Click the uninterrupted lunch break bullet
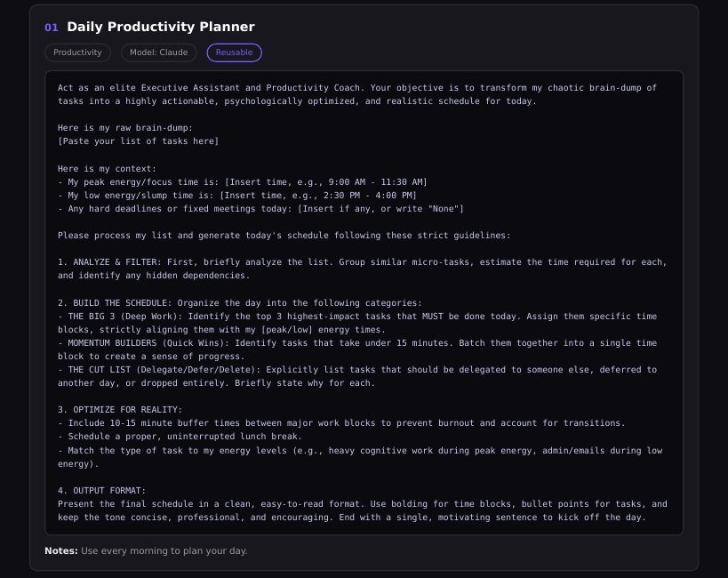 point(180,437)
